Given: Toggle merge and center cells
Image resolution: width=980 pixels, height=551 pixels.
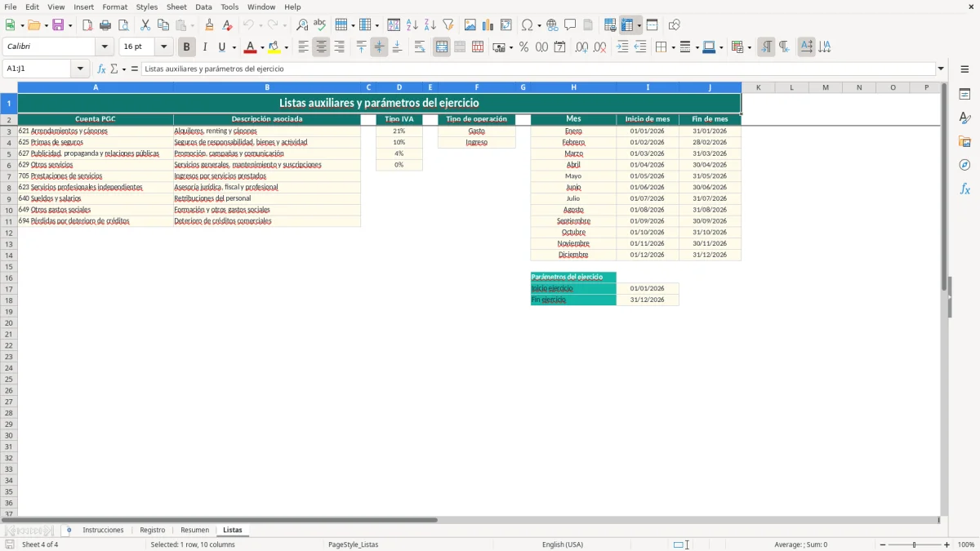Looking at the screenshot, I should [x=442, y=47].
